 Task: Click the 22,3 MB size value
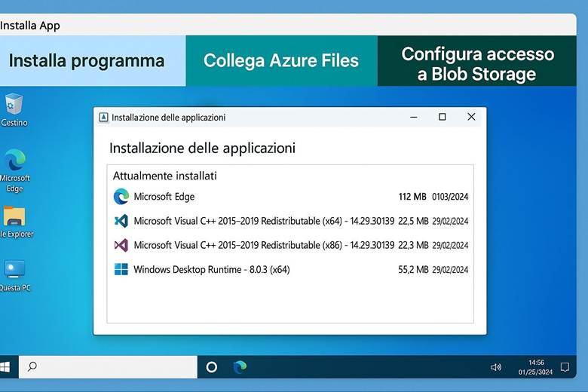point(413,245)
